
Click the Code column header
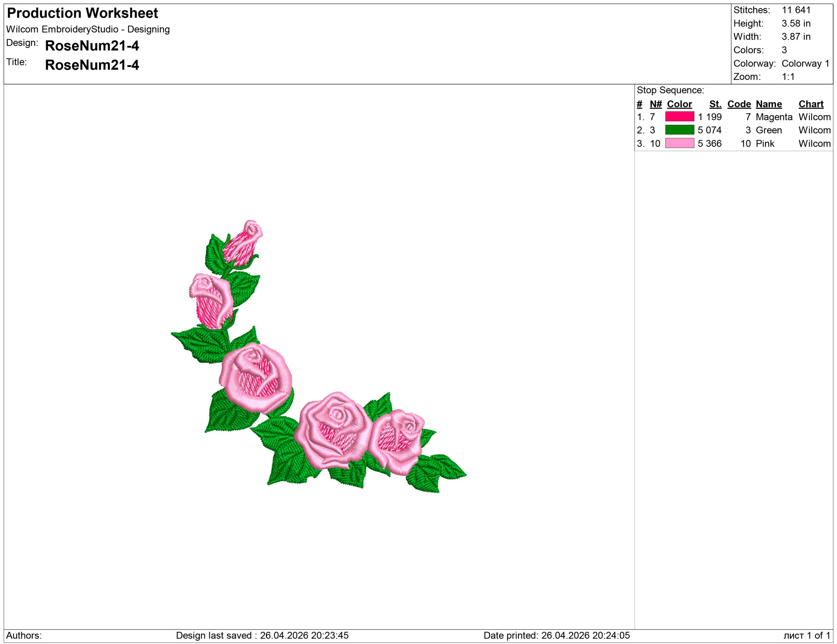point(739,104)
